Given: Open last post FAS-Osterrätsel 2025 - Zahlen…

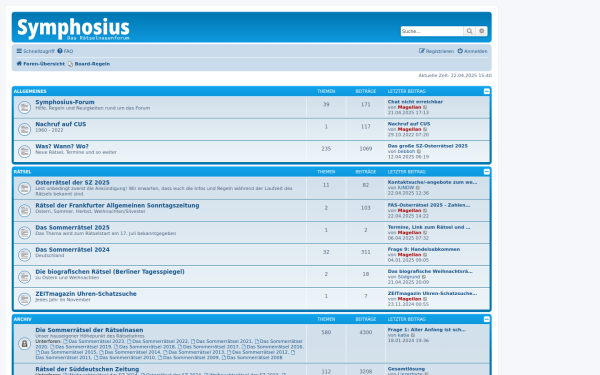Looking at the screenshot, I should (x=429, y=205).
